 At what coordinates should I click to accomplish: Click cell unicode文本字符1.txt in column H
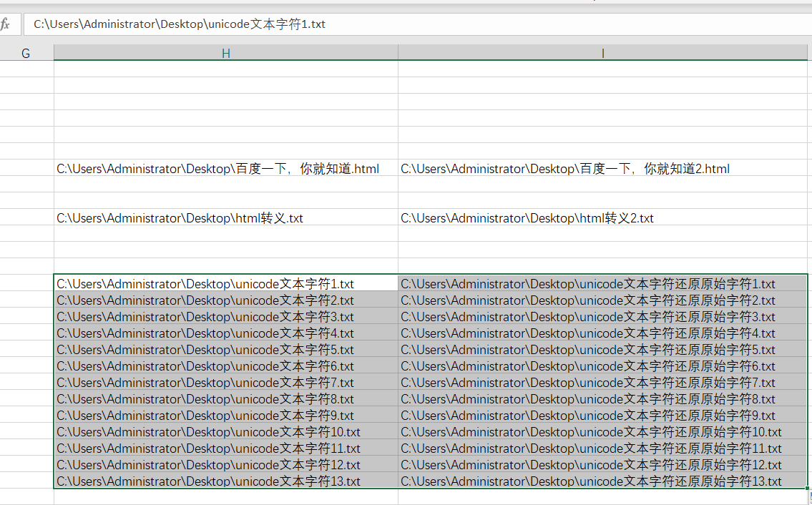[x=226, y=283]
